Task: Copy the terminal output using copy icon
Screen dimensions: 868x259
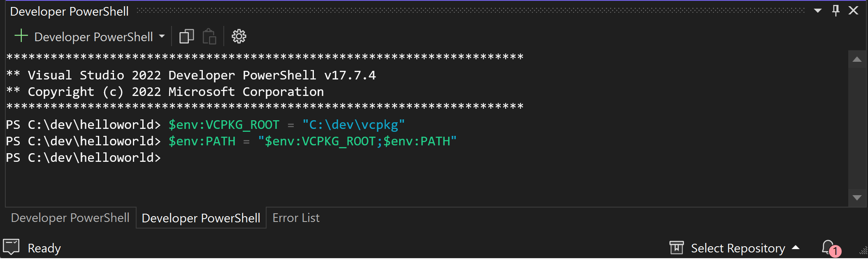Action: (186, 36)
